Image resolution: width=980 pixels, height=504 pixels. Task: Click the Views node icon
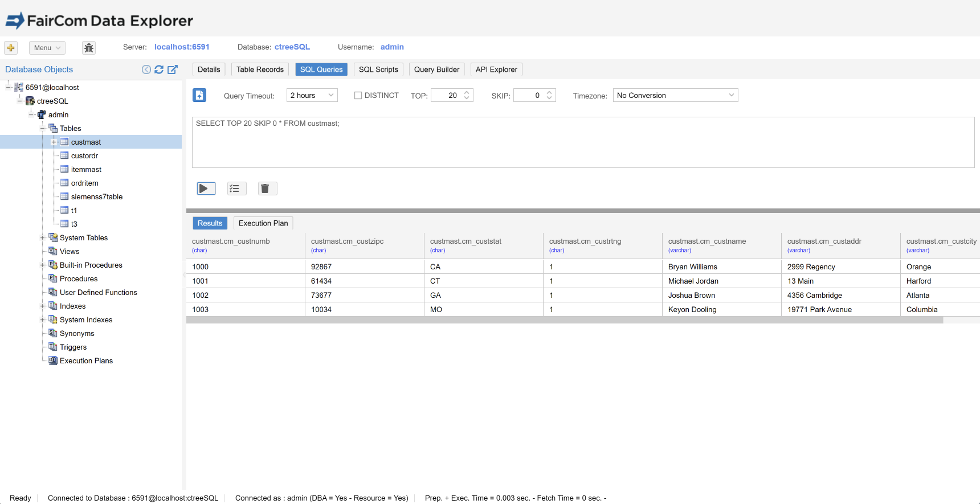click(x=53, y=251)
